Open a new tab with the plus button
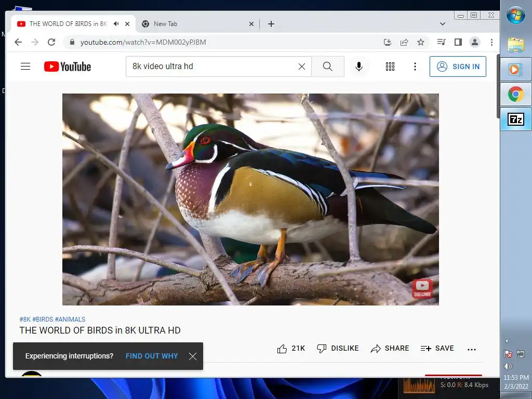The width and height of the screenshot is (532, 399). tap(271, 24)
